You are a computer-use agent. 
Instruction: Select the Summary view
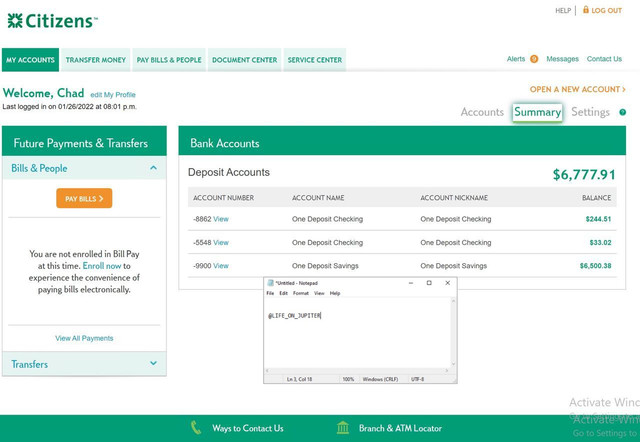[538, 112]
